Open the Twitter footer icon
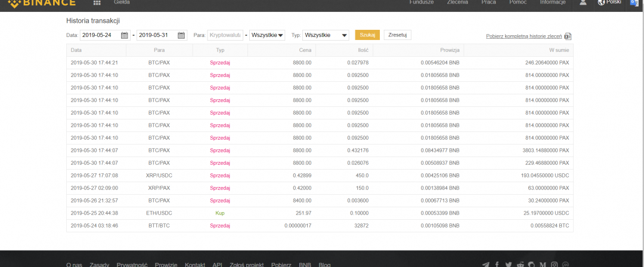Viewport: 644px width, 267px height. tap(509, 265)
